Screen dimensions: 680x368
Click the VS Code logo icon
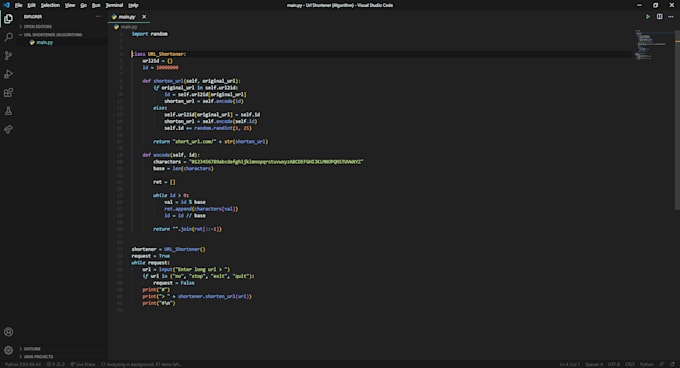point(6,5)
